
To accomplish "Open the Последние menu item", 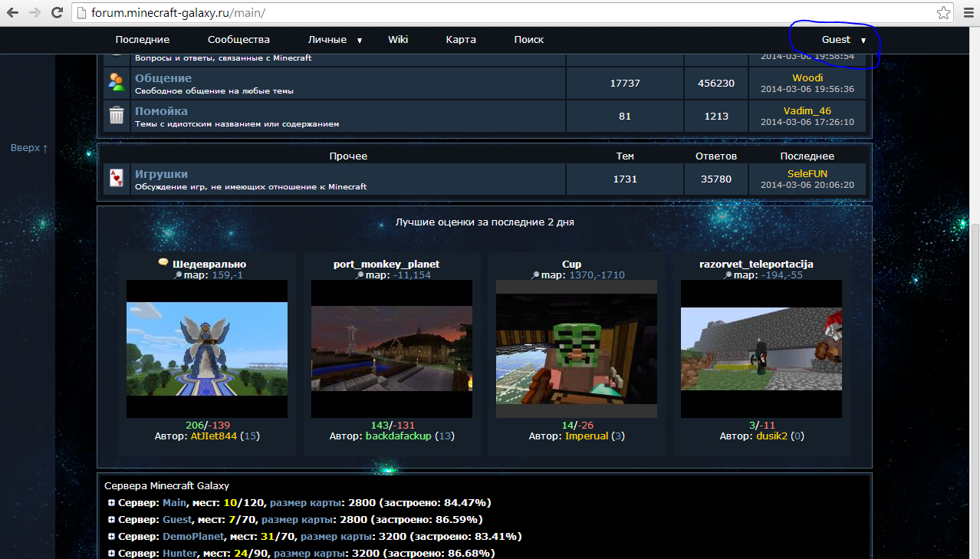I will (143, 40).
